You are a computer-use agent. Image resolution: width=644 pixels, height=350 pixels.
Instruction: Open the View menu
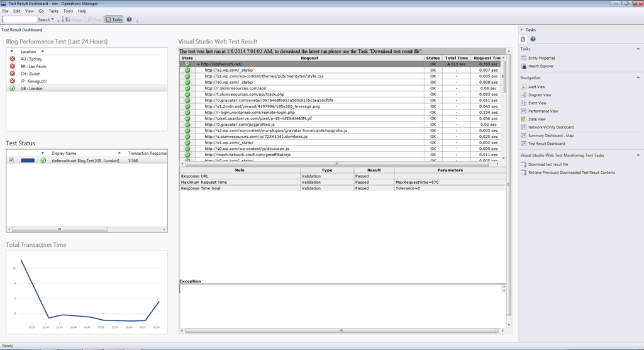(29, 11)
